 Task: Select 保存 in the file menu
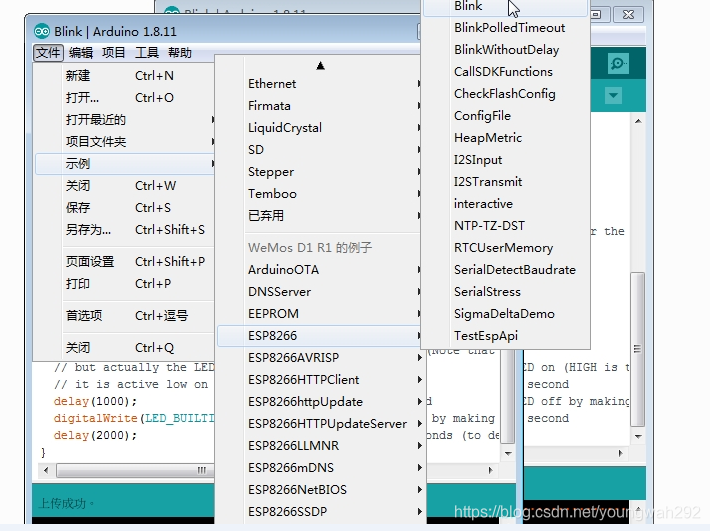(x=125, y=208)
